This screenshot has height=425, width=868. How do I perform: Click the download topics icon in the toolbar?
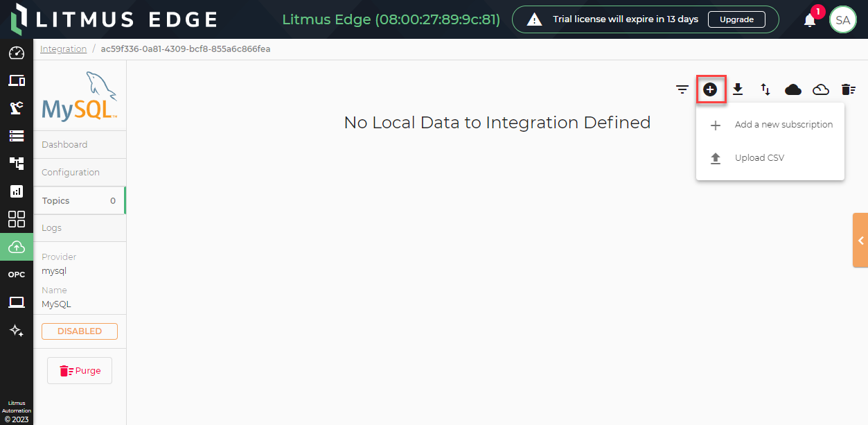coord(737,89)
